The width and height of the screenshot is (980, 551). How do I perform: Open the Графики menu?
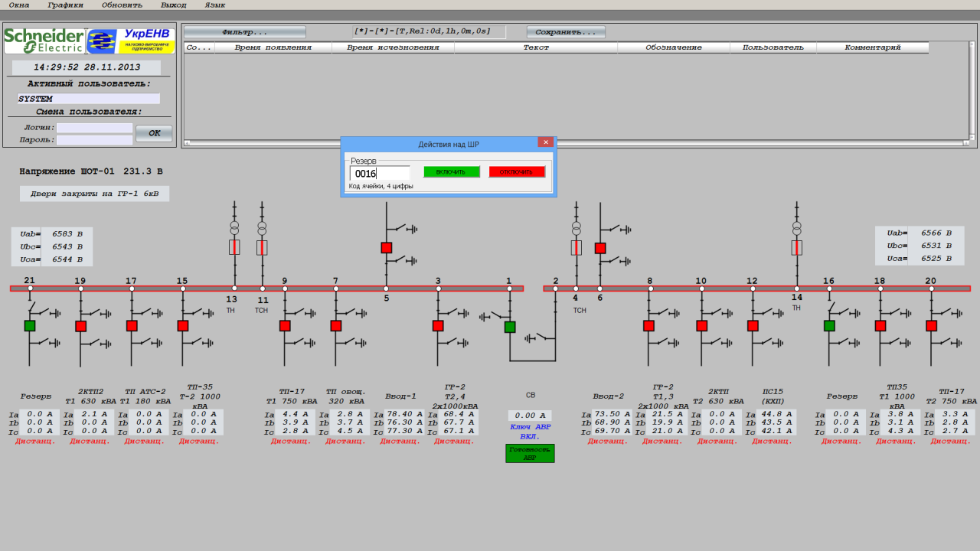(65, 5)
